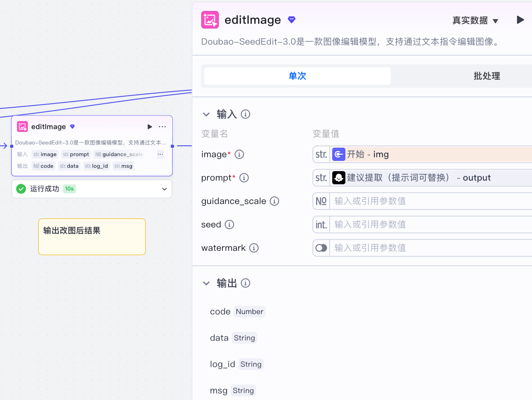This screenshot has height=400, width=532.
Task: Expand the 运行成功 run result panel
Action: (x=164, y=189)
